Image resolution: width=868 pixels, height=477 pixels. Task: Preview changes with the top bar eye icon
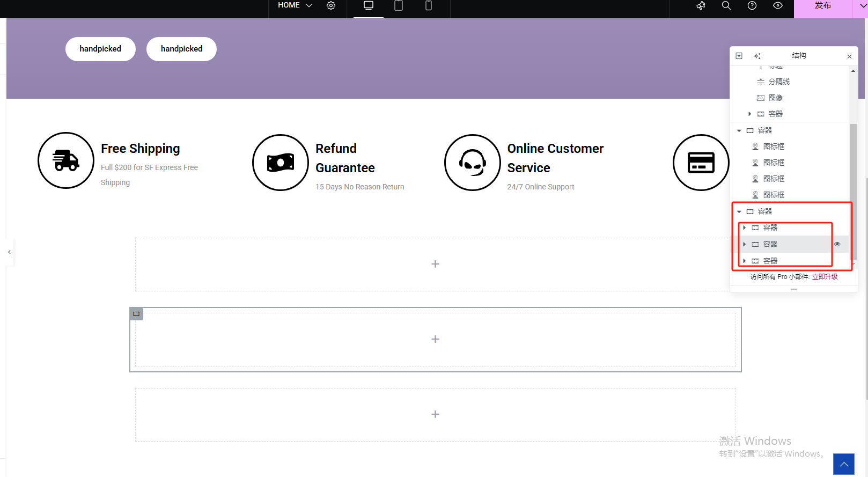(x=778, y=5)
